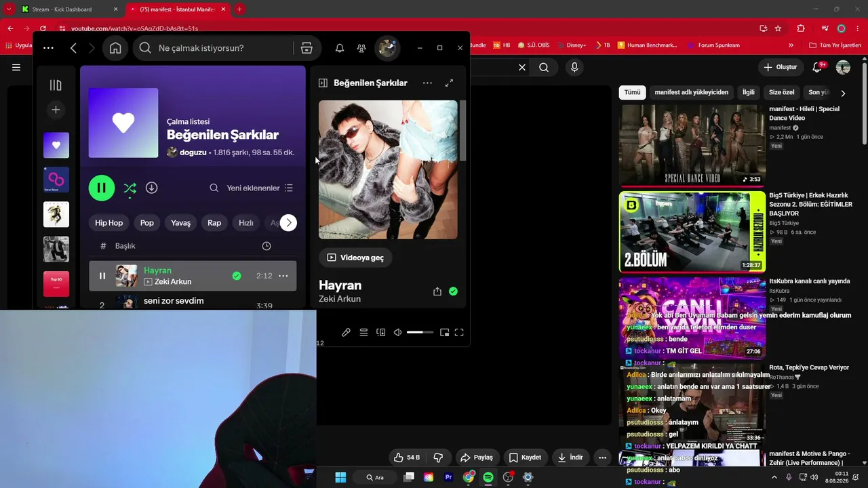Open more options in Now Playing panel
Viewport: 868px width, 488px height.
[x=427, y=83]
